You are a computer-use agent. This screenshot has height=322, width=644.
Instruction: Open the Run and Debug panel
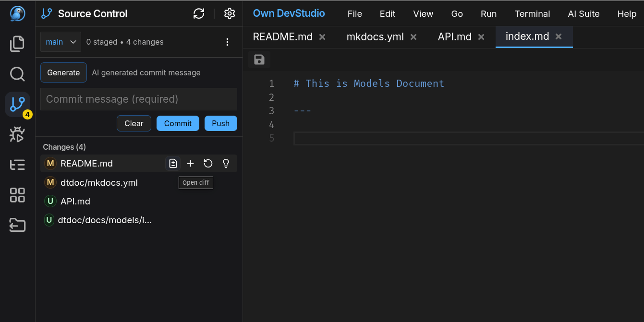[x=17, y=134]
